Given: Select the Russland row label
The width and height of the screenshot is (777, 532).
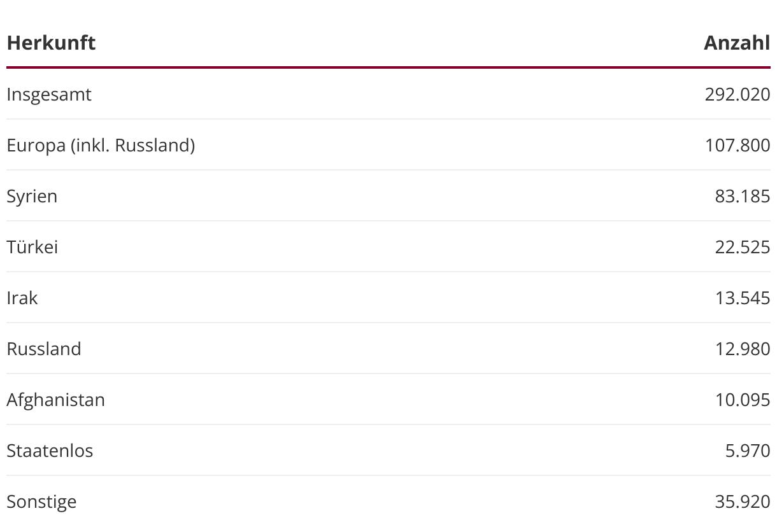Looking at the screenshot, I should 44,349.
